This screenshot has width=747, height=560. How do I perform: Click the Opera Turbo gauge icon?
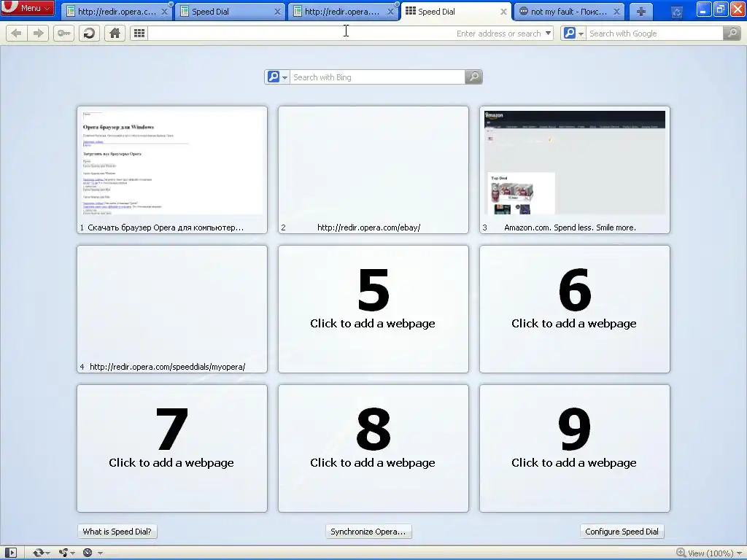pyautogui.click(x=88, y=553)
